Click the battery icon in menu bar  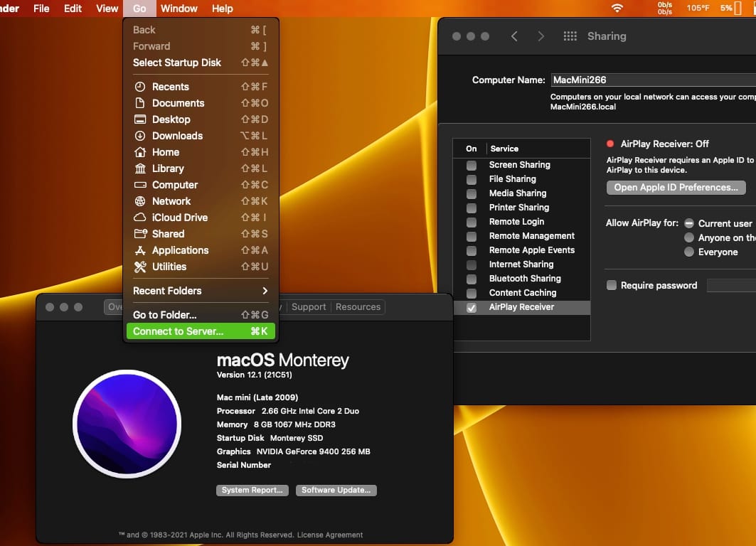[738, 9]
